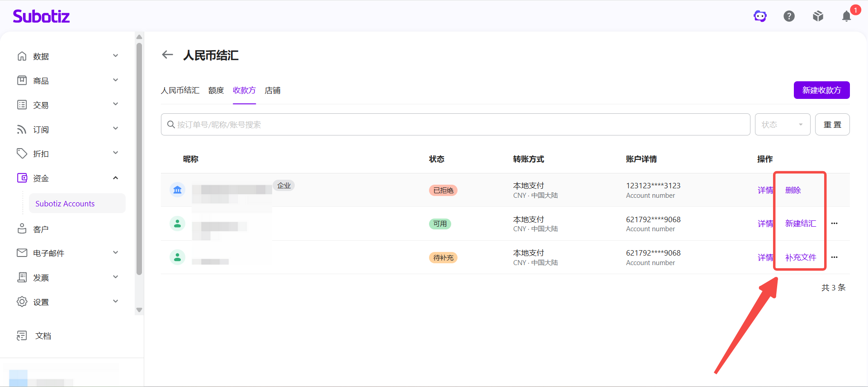The width and height of the screenshot is (868, 387).
Task: Click the 待补充 status badge
Action: pos(443,257)
